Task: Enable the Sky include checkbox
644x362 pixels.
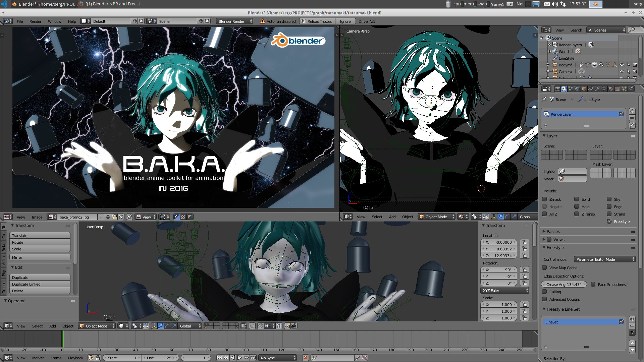Action: tap(609, 199)
